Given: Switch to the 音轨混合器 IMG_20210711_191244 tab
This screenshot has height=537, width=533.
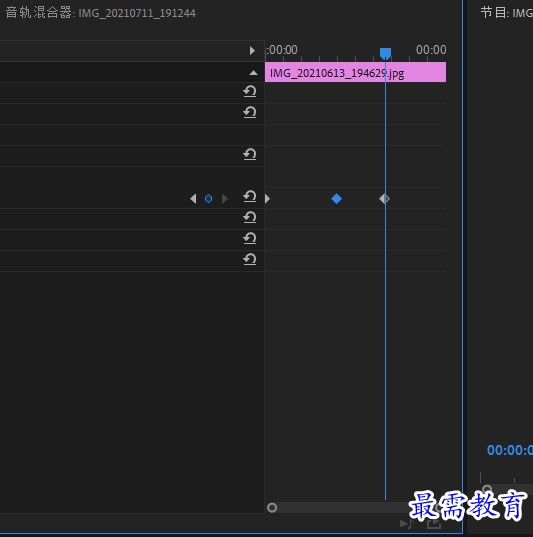Looking at the screenshot, I should pyautogui.click(x=100, y=13).
